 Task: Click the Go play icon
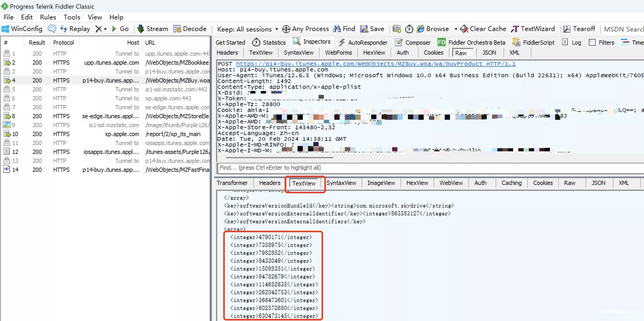[114, 29]
